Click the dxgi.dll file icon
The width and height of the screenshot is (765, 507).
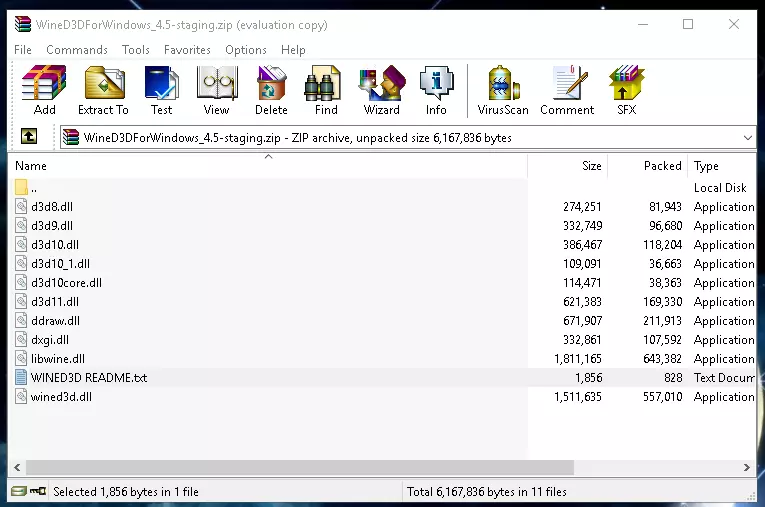point(21,340)
